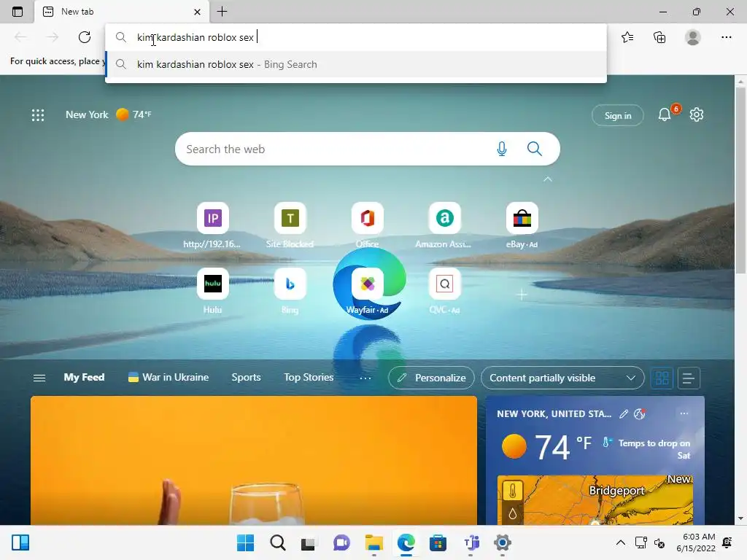Switch feed to list layout view
Image resolution: width=747 pixels, height=560 pixels.
[689, 378]
